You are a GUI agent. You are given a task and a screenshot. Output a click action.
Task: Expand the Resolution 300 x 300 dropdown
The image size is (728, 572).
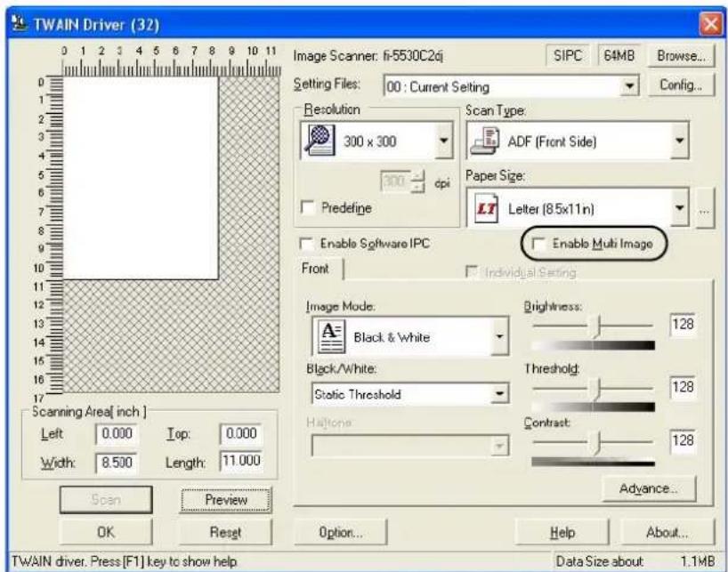tap(444, 141)
